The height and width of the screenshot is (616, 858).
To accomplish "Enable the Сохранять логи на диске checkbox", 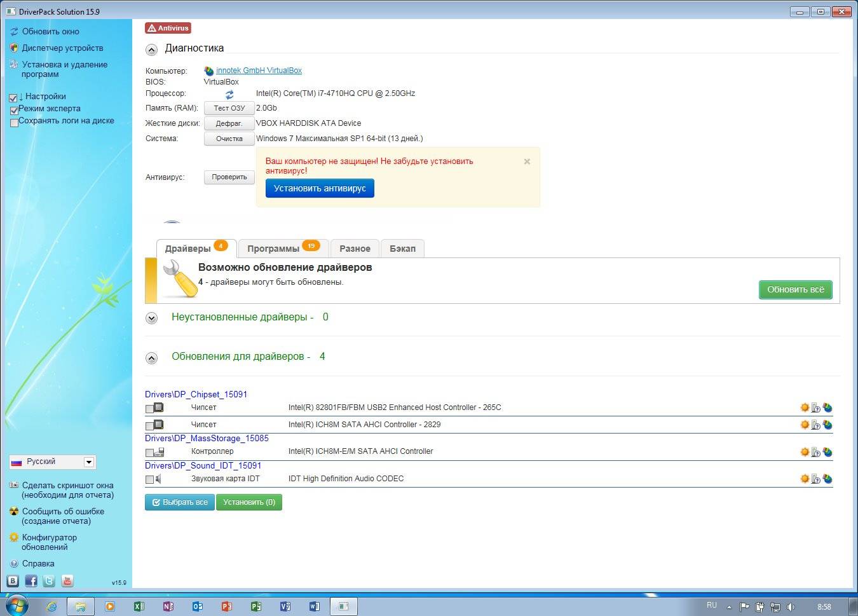I will coord(15,123).
